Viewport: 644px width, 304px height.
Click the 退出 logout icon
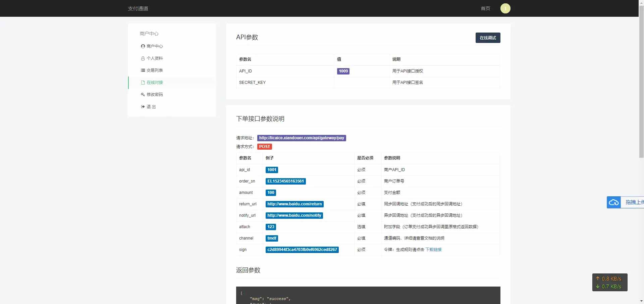coord(143,107)
